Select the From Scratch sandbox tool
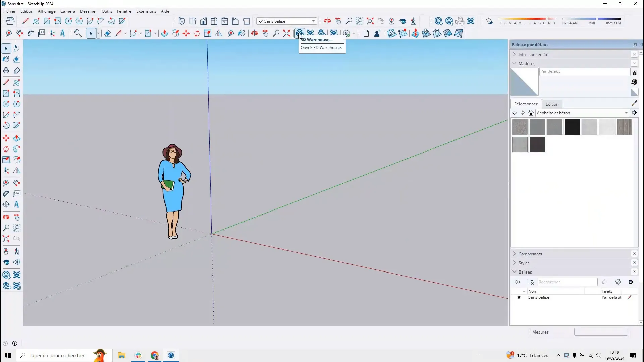Viewport: 644px width, 362px height. (403, 33)
